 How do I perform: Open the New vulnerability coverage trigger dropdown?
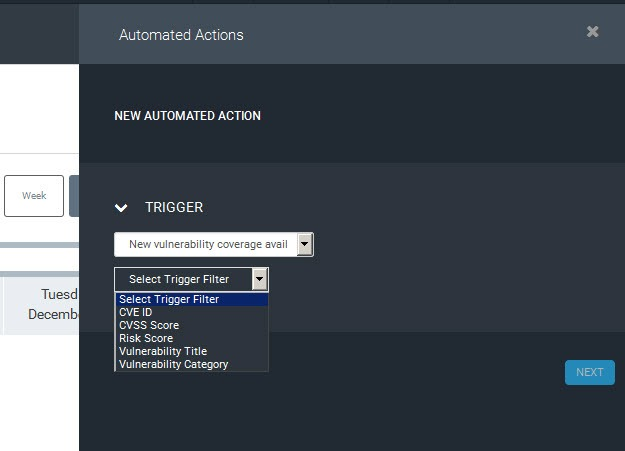coord(205,245)
